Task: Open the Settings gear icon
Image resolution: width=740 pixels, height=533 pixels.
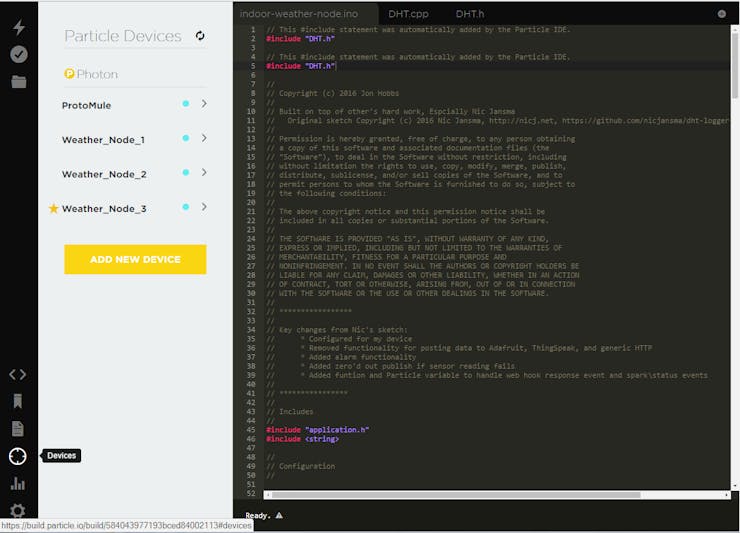Action: point(18,510)
